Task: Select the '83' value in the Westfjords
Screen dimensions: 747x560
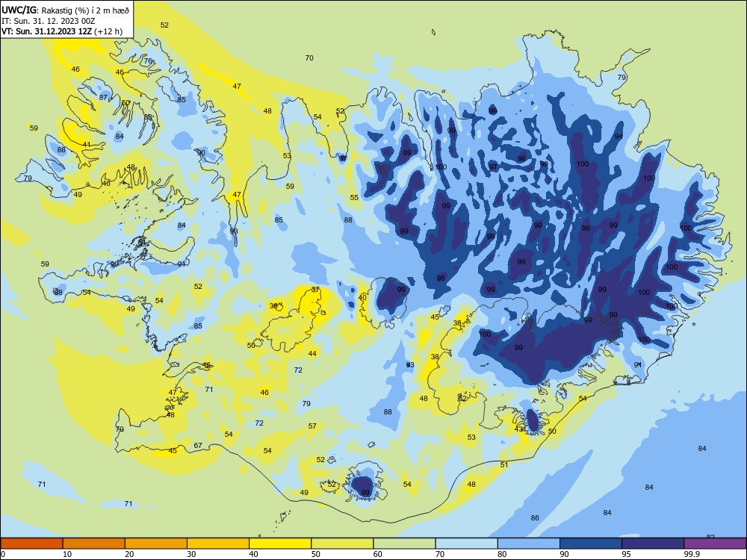Action: point(148,117)
